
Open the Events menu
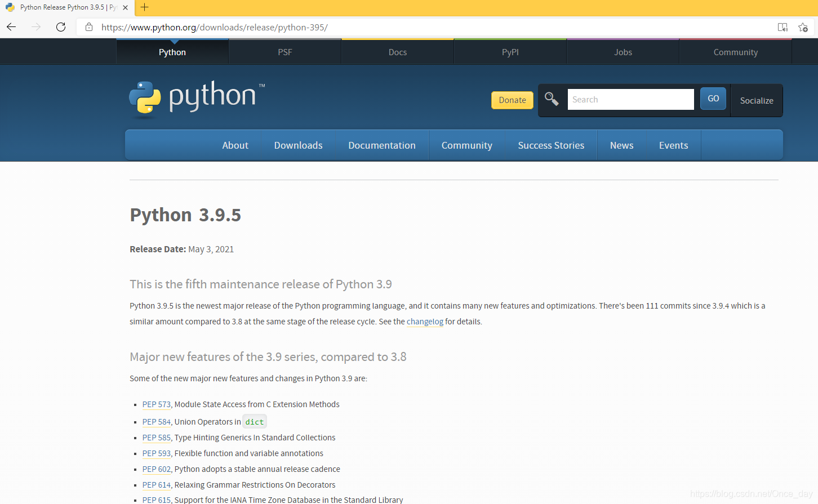[x=674, y=145]
